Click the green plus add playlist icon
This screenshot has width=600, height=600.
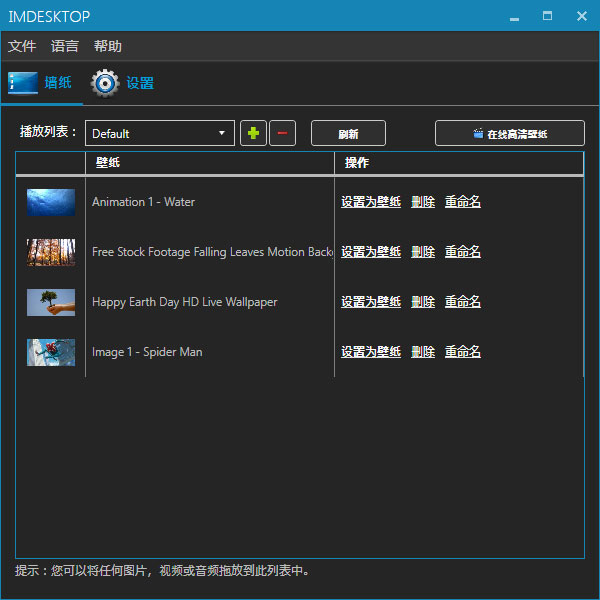[254, 133]
